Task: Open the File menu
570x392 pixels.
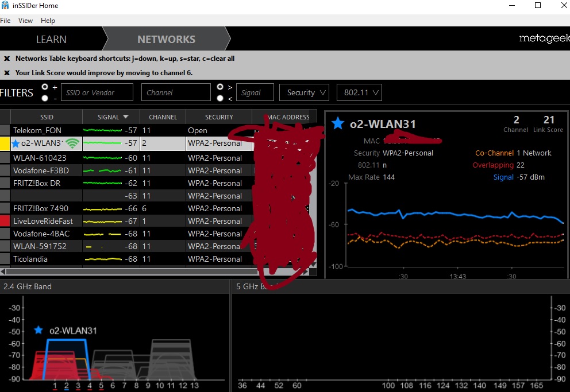Action: pyautogui.click(x=5, y=20)
